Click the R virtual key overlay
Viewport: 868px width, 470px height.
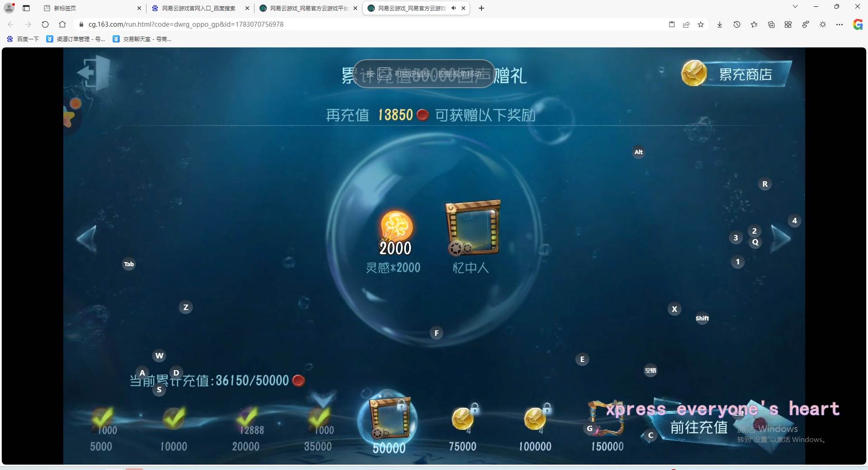click(765, 184)
